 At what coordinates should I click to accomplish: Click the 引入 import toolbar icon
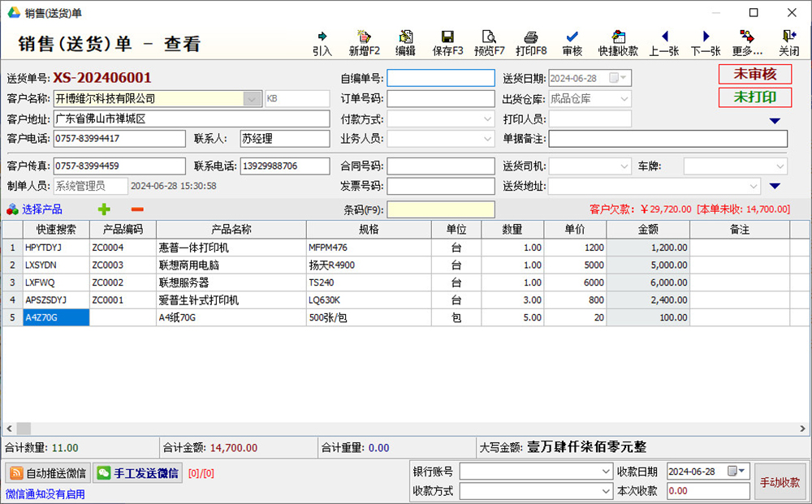coord(322,43)
